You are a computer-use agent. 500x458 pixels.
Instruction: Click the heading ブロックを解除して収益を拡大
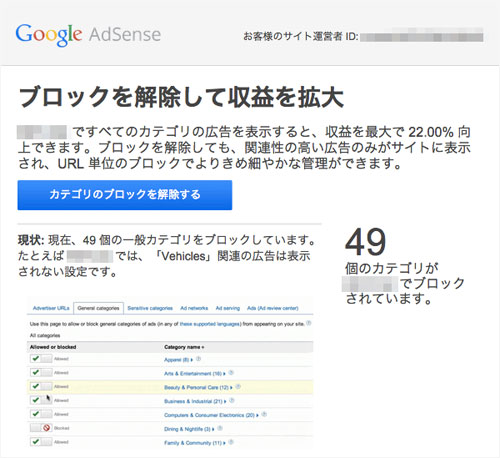[x=181, y=97]
